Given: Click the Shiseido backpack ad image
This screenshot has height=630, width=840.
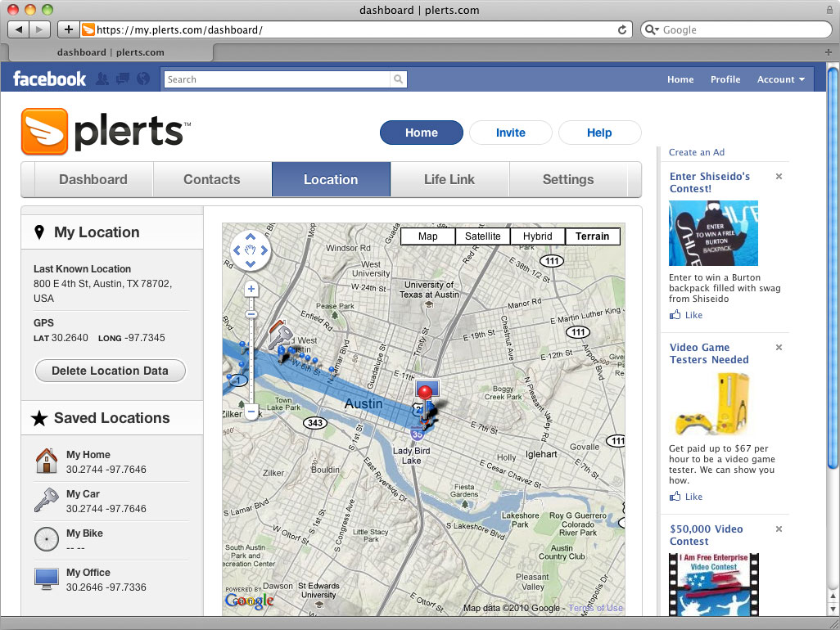Looking at the screenshot, I should pyautogui.click(x=714, y=233).
